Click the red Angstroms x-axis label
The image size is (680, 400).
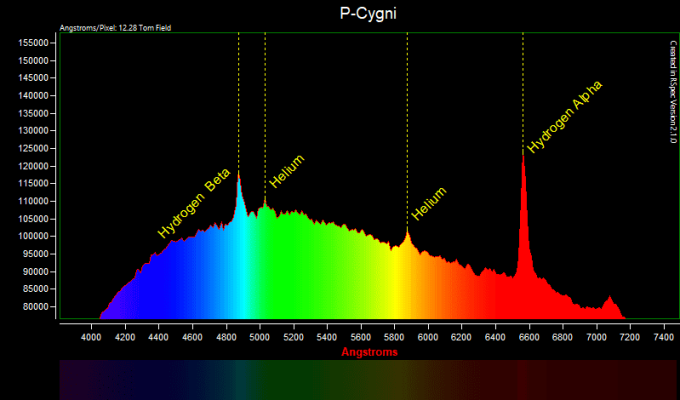click(x=369, y=352)
